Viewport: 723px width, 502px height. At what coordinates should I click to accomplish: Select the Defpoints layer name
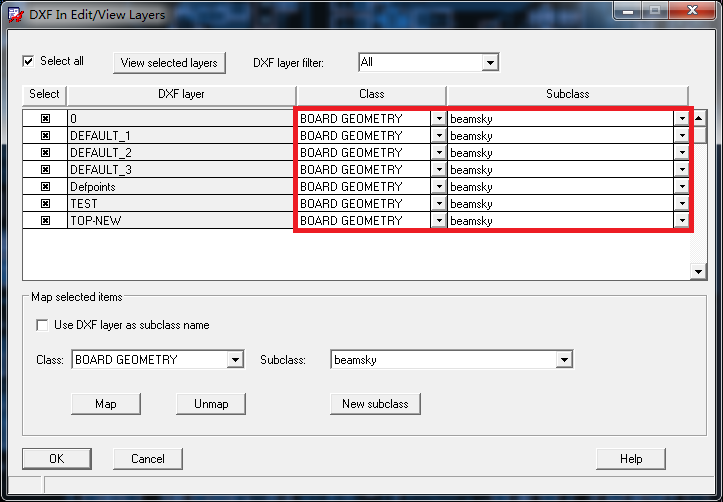pyautogui.click(x=181, y=187)
